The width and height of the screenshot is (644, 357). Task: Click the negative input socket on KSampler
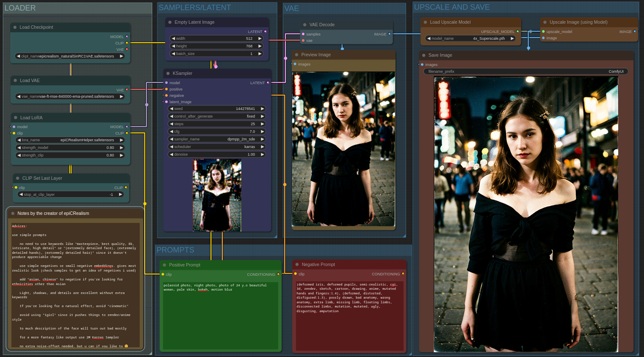pos(166,95)
